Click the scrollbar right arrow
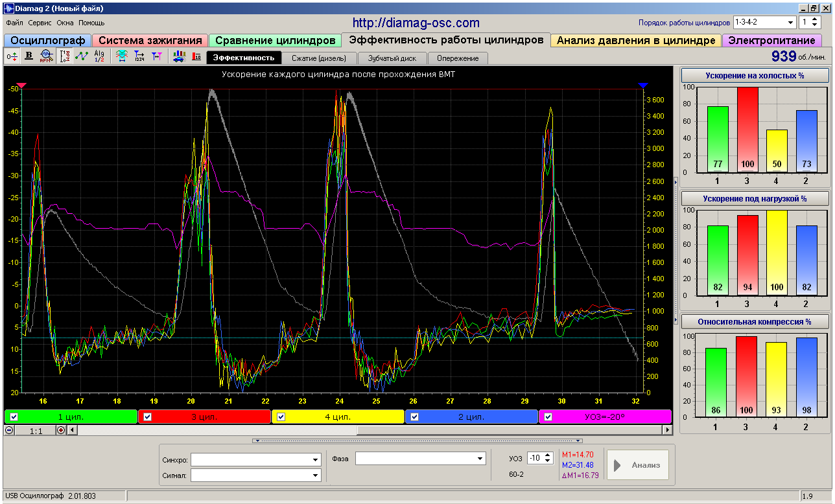Image resolution: width=835 pixels, height=504 pixels. coord(666,430)
